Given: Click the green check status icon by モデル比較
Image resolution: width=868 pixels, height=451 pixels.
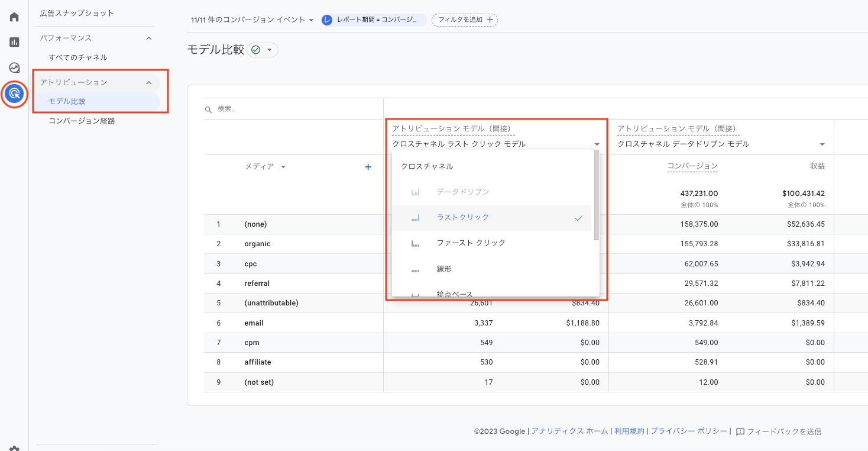Looking at the screenshot, I should tap(255, 50).
